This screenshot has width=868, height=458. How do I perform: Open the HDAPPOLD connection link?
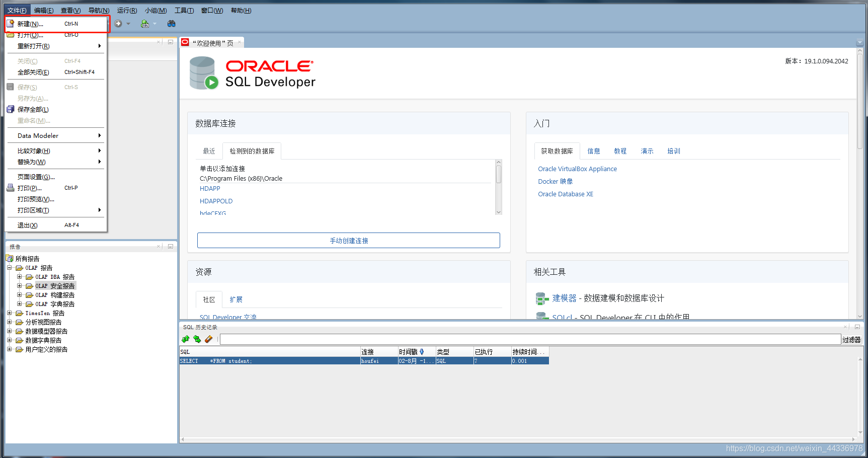(x=216, y=201)
